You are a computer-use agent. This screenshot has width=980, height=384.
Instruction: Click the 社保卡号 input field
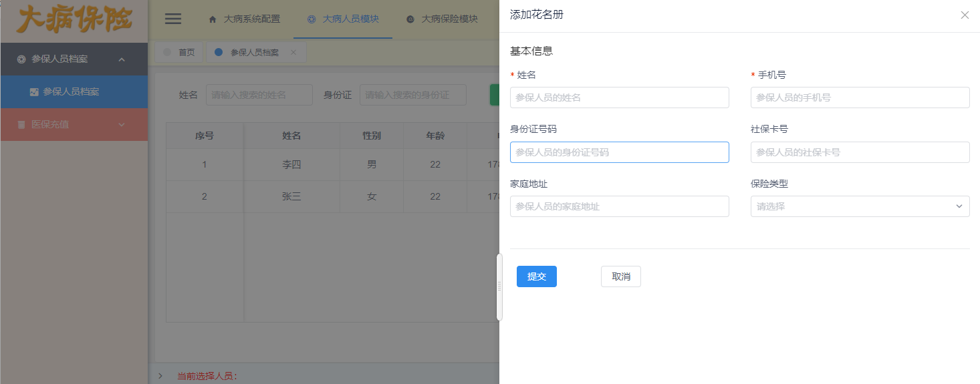tap(860, 152)
